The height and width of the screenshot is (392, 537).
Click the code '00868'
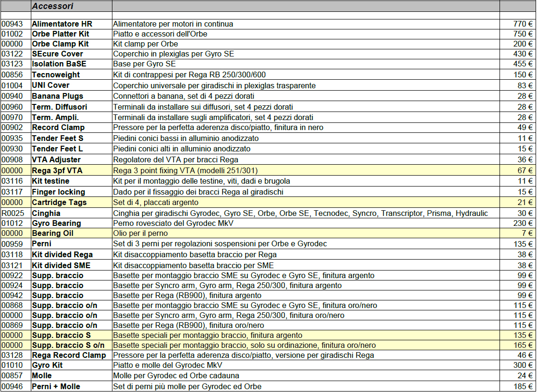tap(12, 305)
